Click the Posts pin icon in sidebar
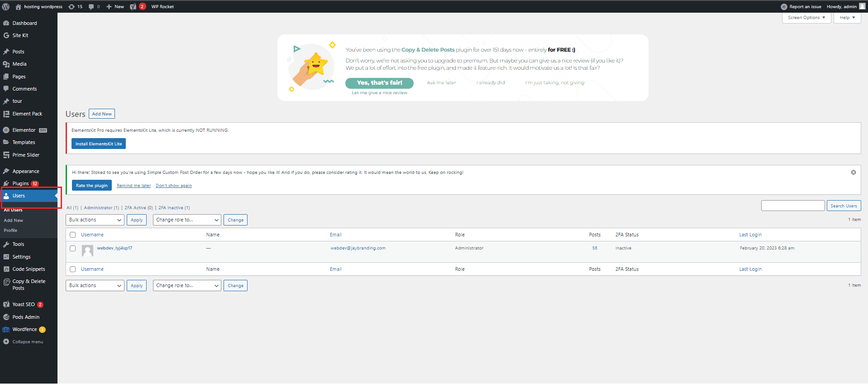 6,52
